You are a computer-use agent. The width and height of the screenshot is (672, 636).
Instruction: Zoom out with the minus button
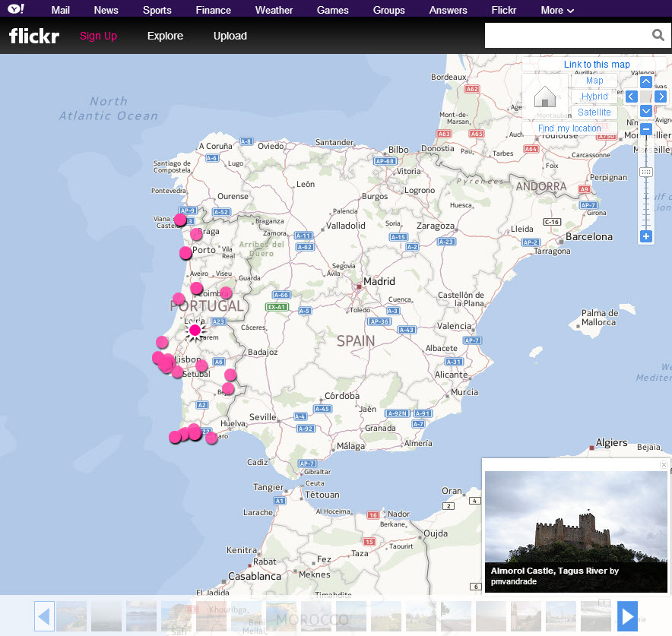click(x=646, y=129)
